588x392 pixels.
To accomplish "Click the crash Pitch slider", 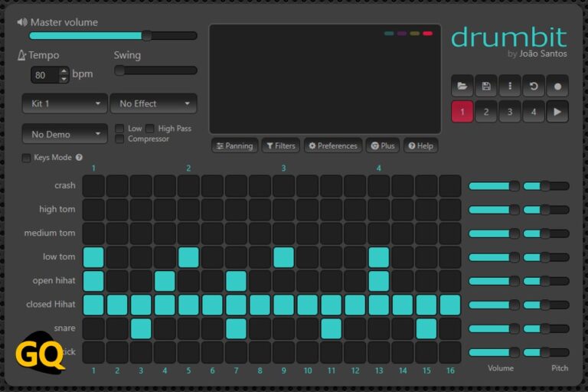I will 547,186.
